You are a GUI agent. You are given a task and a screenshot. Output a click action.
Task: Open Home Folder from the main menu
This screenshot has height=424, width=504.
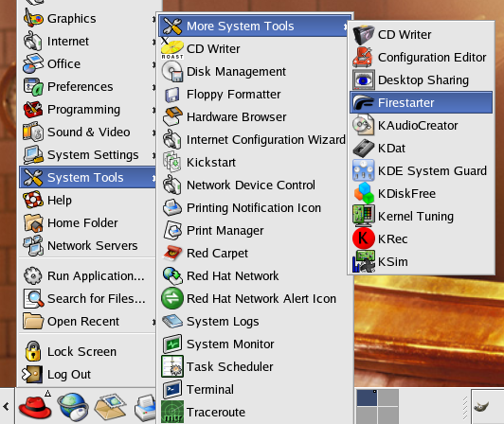point(87,223)
